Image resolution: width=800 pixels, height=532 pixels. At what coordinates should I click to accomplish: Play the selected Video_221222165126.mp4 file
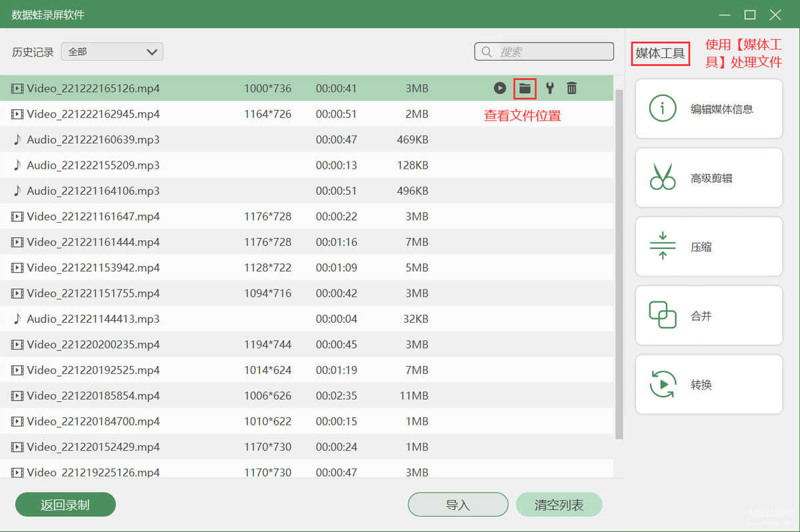coord(500,88)
